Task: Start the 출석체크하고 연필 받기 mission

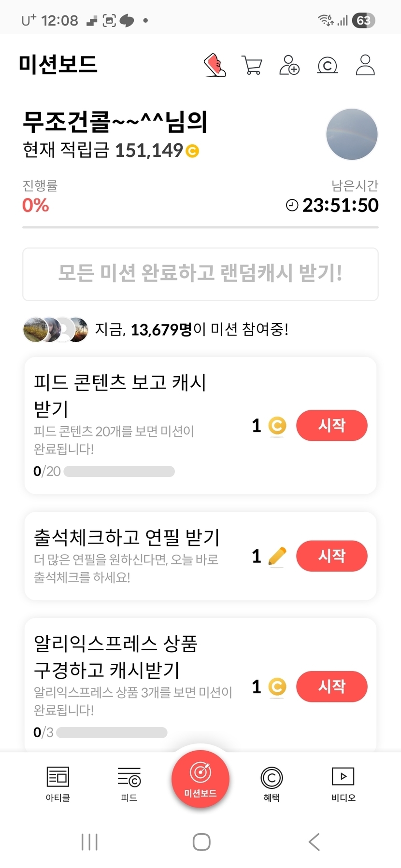Action: coord(331,556)
